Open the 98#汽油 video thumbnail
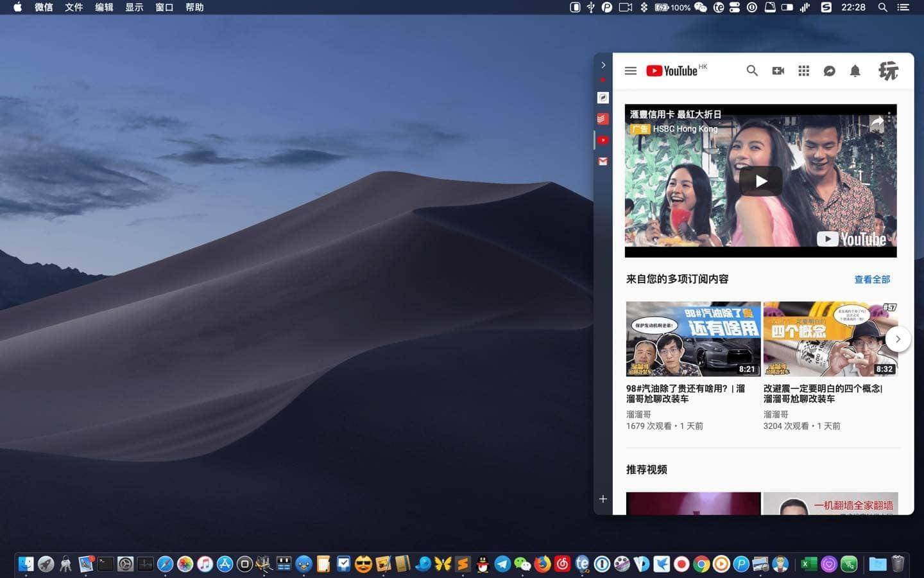Screen dimensions: 924x578 point(693,338)
